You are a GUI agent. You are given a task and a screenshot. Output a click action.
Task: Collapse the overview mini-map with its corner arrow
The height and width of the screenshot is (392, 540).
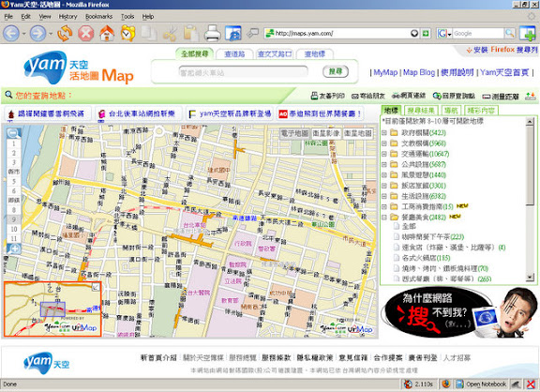(x=96, y=287)
